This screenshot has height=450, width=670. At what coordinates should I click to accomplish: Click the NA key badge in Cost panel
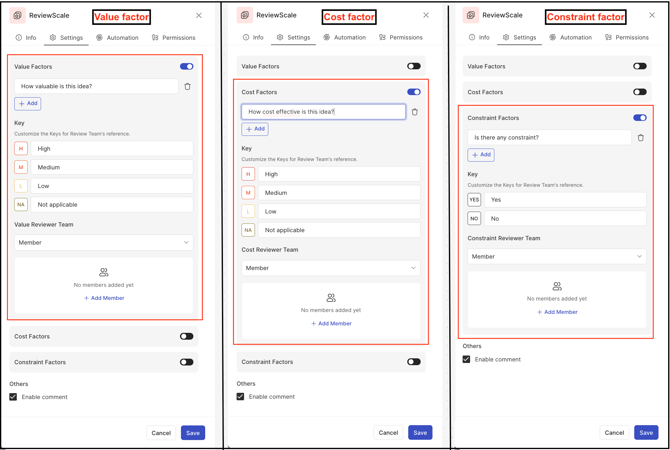click(x=248, y=230)
